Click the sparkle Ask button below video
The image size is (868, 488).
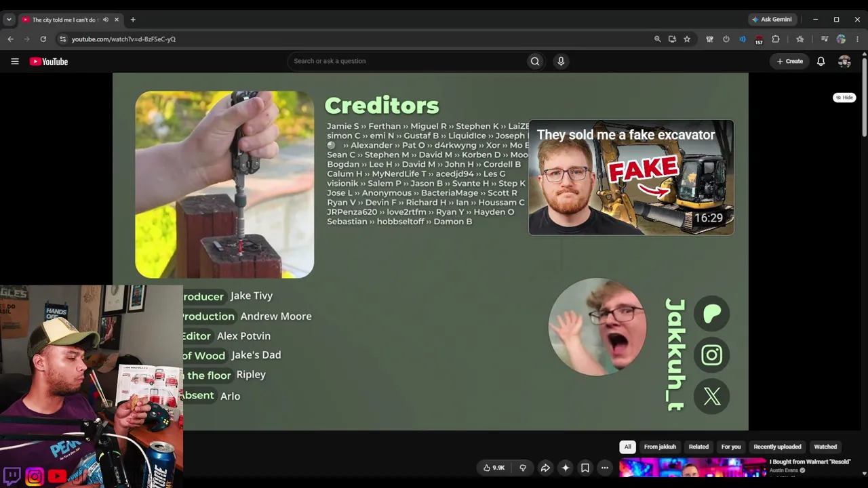(566, 468)
